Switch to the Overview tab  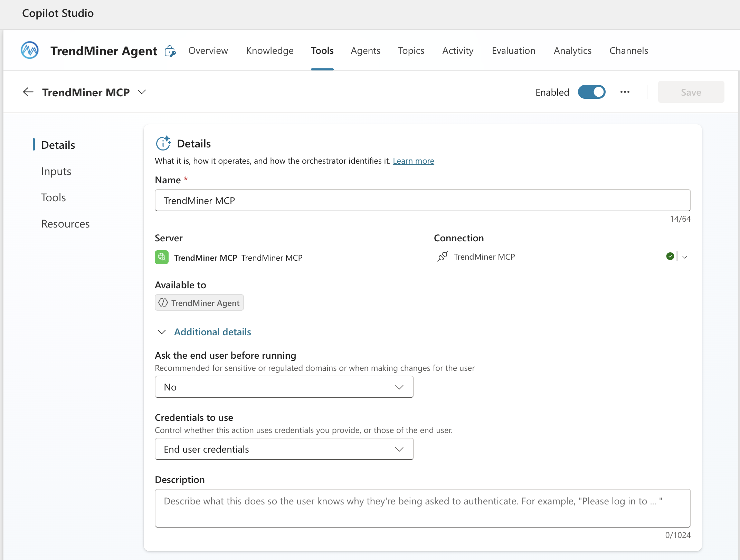coord(208,51)
